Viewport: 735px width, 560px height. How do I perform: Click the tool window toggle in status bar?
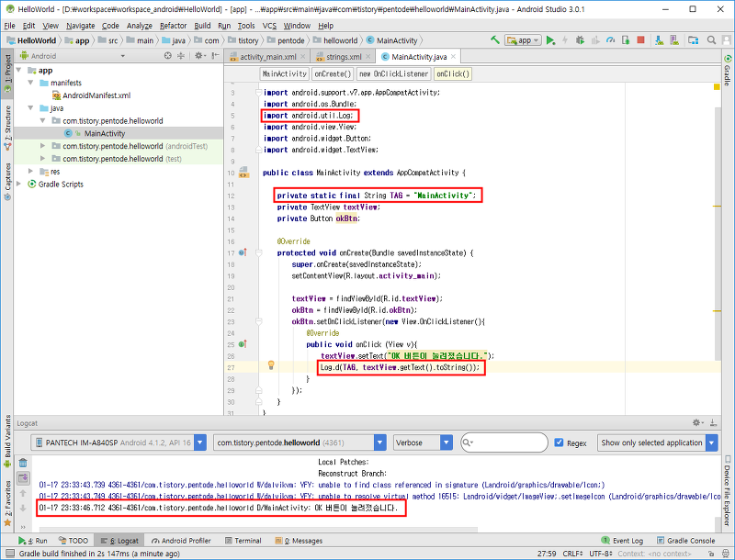click(x=9, y=554)
